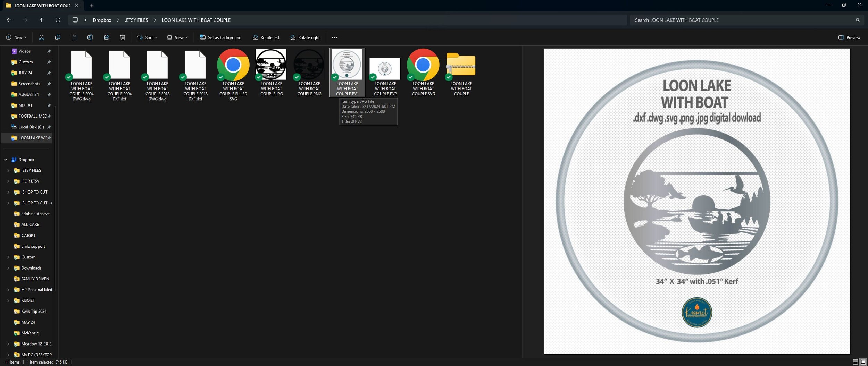The image size is (868, 366).
Task: Open a new tab with plus icon
Action: (x=92, y=6)
